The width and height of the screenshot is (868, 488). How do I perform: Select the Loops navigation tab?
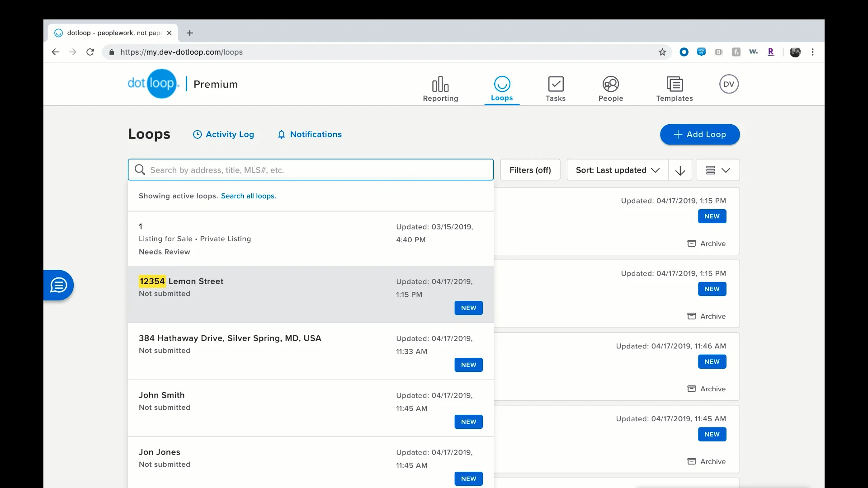[x=501, y=89]
